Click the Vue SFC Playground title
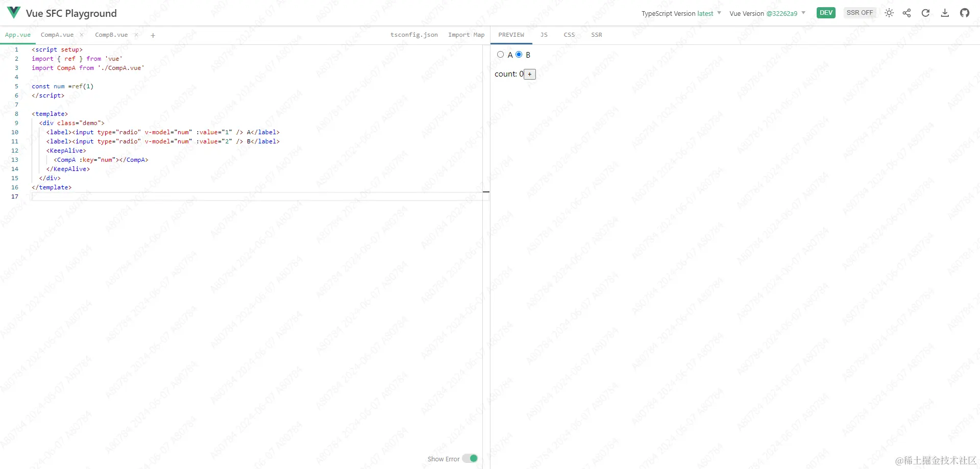Screen dimensions: 980x469 coord(71,13)
